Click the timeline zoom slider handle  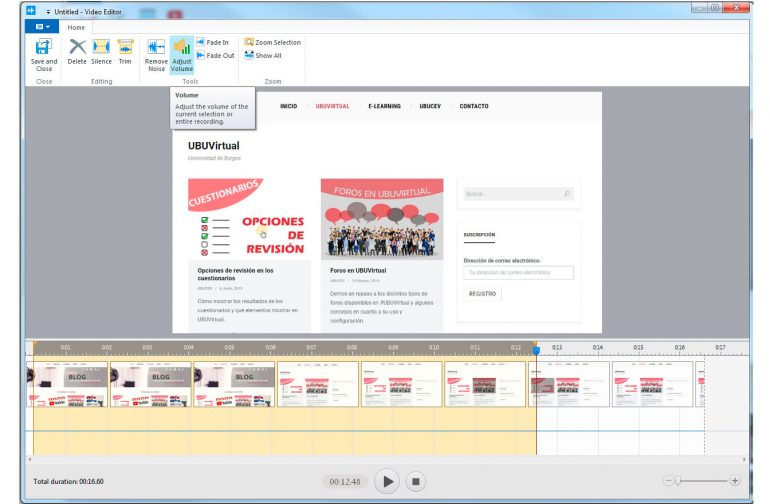[678, 481]
